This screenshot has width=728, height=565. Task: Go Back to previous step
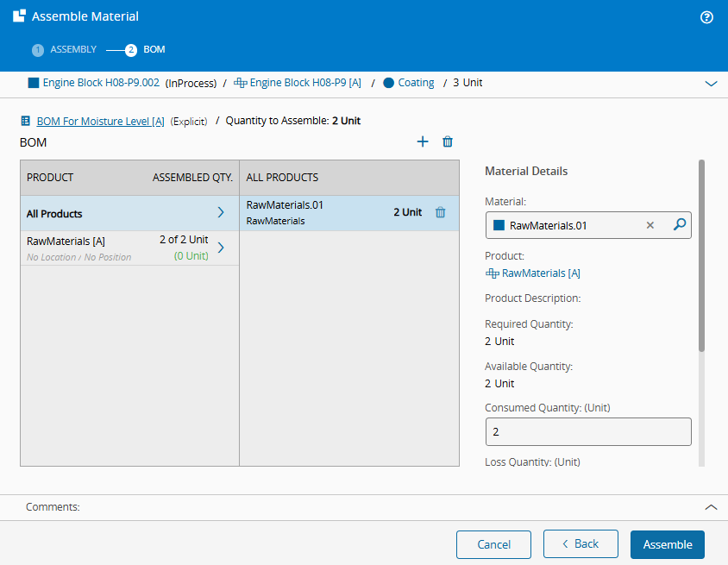(581, 544)
